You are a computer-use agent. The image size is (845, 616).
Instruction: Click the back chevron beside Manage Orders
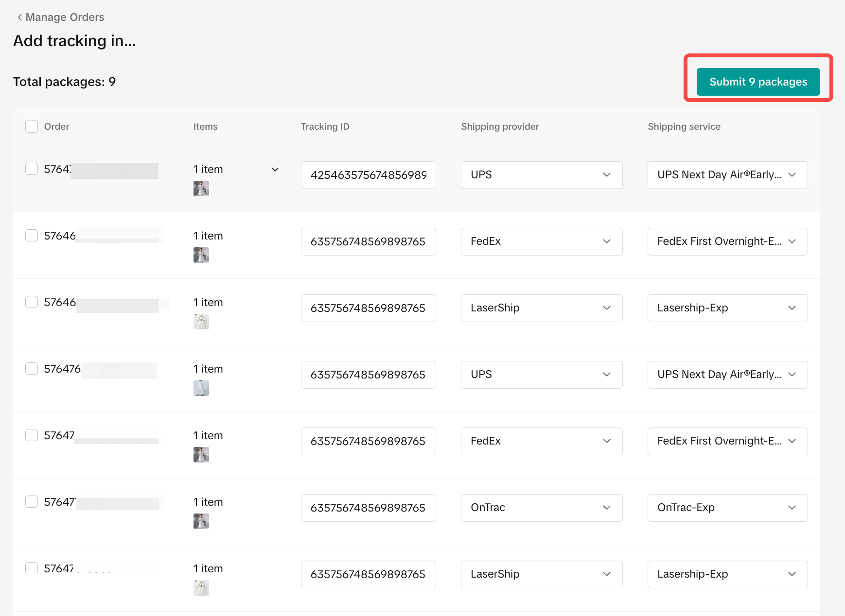pos(19,17)
